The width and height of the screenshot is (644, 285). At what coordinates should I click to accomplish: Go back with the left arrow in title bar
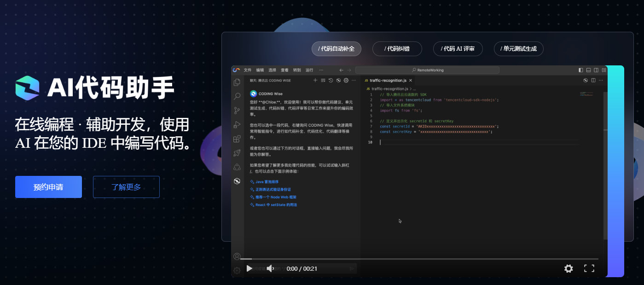pos(341,70)
